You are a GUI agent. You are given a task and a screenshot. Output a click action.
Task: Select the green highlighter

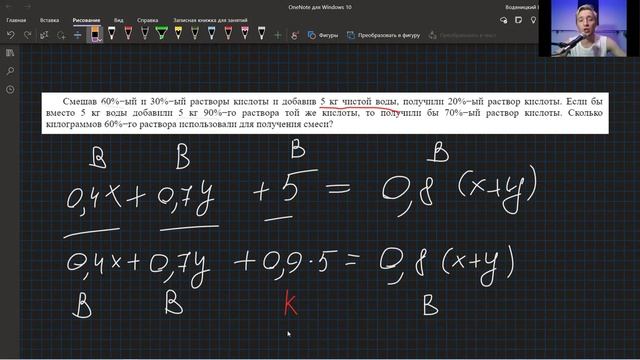(x=162, y=33)
